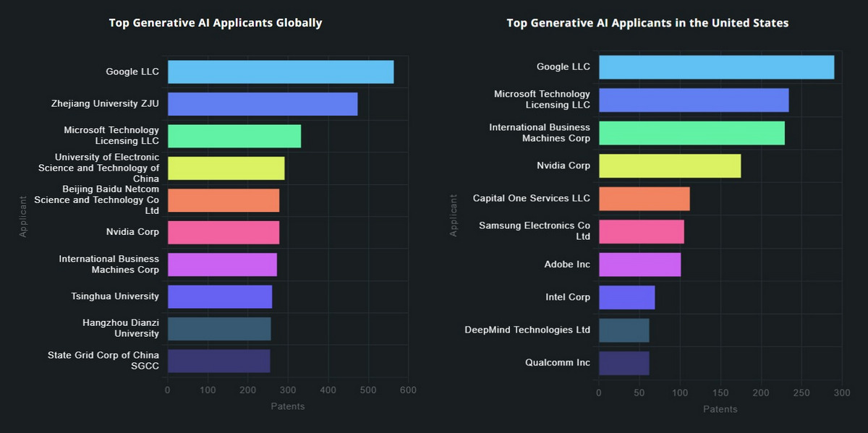The width and height of the screenshot is (868, 433).
Task: Click the Intel Corp bar
Action: point(626,297)
